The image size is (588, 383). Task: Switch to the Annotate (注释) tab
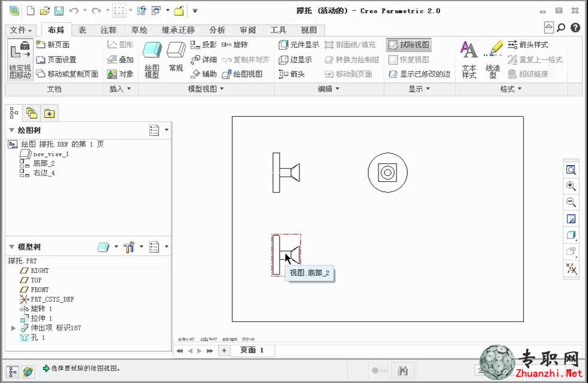point(109,30)
